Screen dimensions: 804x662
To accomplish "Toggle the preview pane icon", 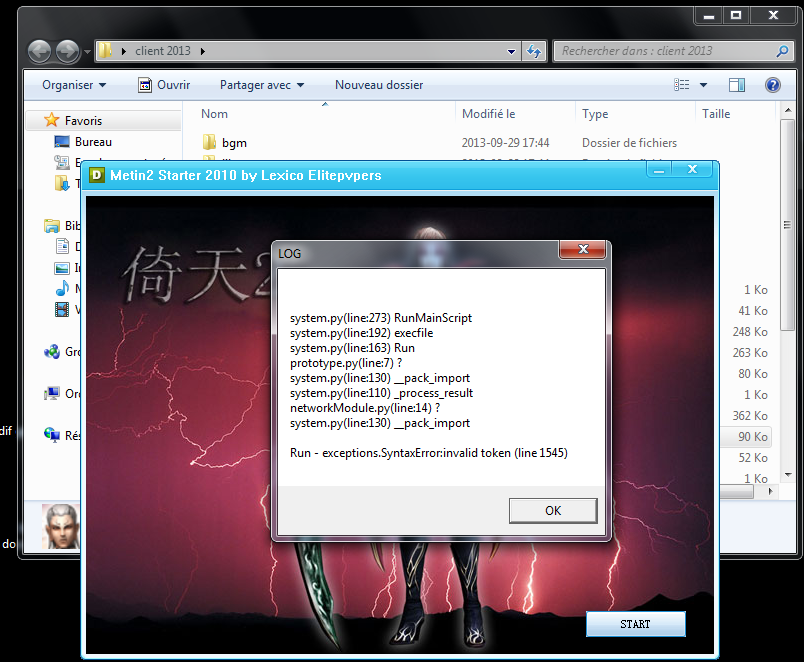I will click(737, 85).
